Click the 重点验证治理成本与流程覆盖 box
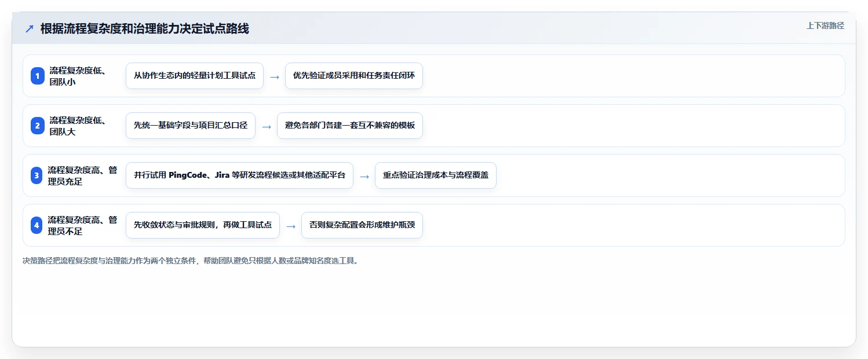The height and width of the screenshot is (359, 868). (436, 175)
